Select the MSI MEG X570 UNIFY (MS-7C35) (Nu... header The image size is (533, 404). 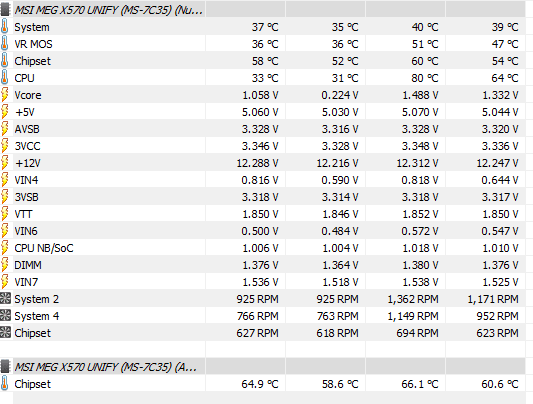[108, 10]
